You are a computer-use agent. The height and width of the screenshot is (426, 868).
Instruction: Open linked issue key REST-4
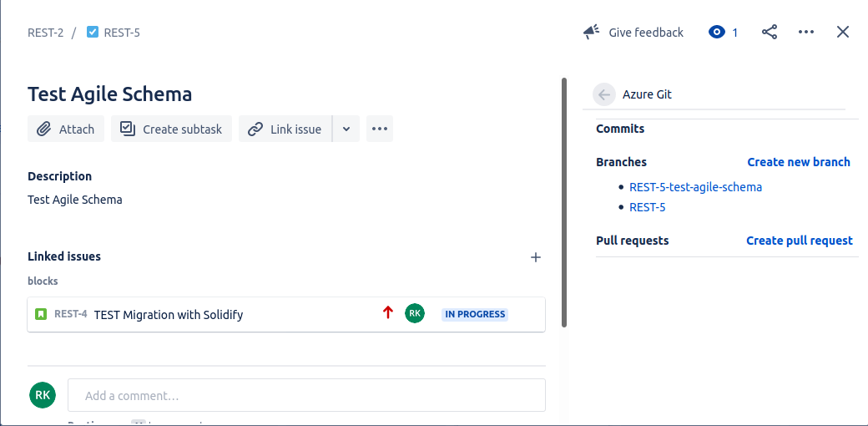pos(70,314)
